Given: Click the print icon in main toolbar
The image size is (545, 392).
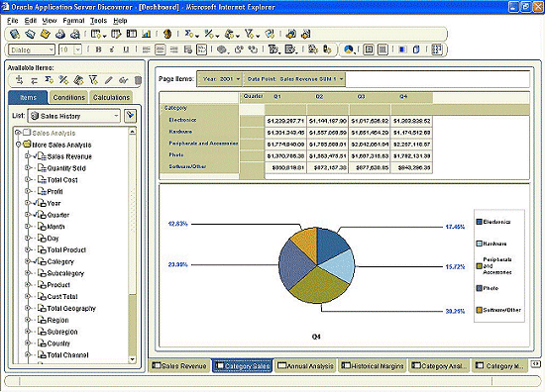Looking at the screenshot, I should point(60,34).
